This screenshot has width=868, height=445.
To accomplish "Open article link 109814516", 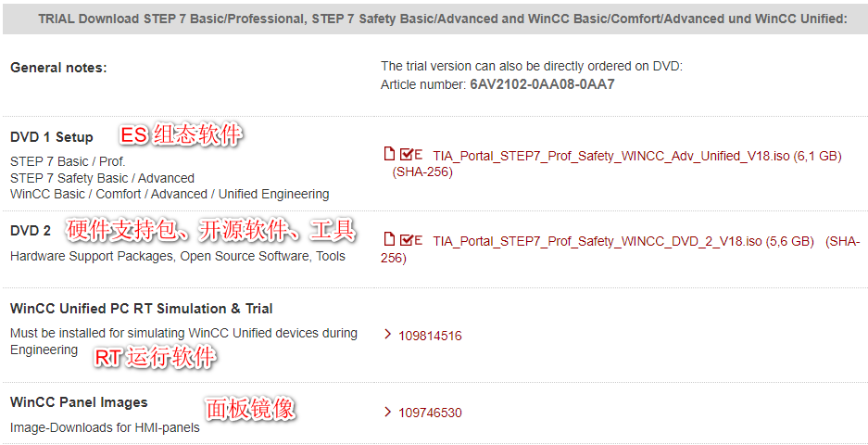I will point(430,336).
